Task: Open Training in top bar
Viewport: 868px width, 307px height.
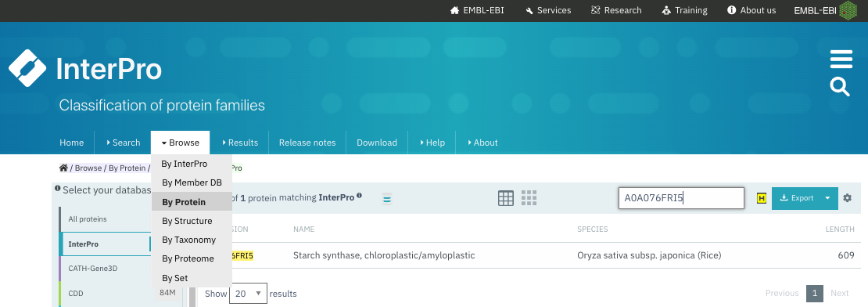Action: tap(684, 10)
